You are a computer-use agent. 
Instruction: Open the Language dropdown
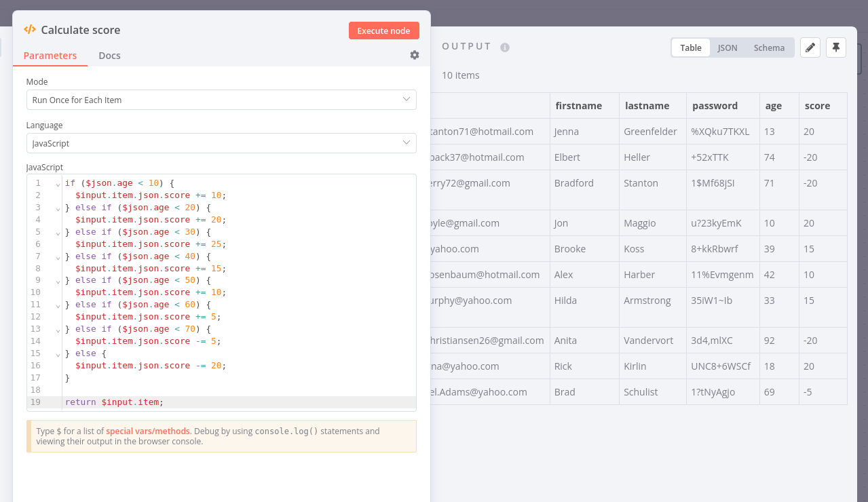point(221,143)
